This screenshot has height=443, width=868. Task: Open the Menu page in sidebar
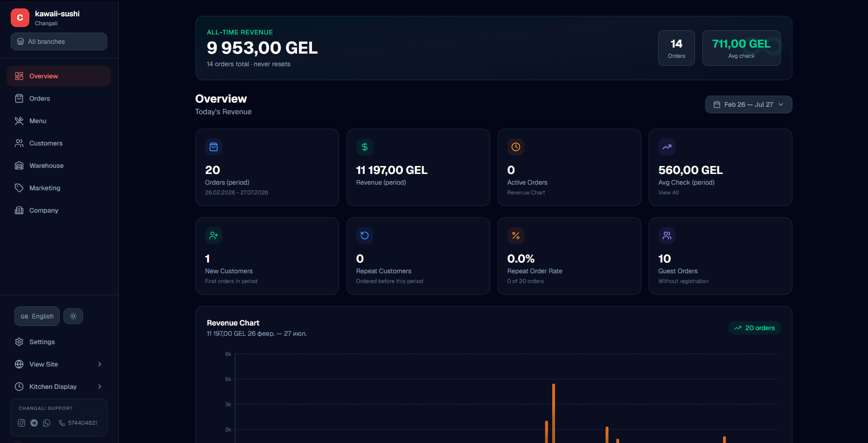pyautogui.click(x=59, y=121)
